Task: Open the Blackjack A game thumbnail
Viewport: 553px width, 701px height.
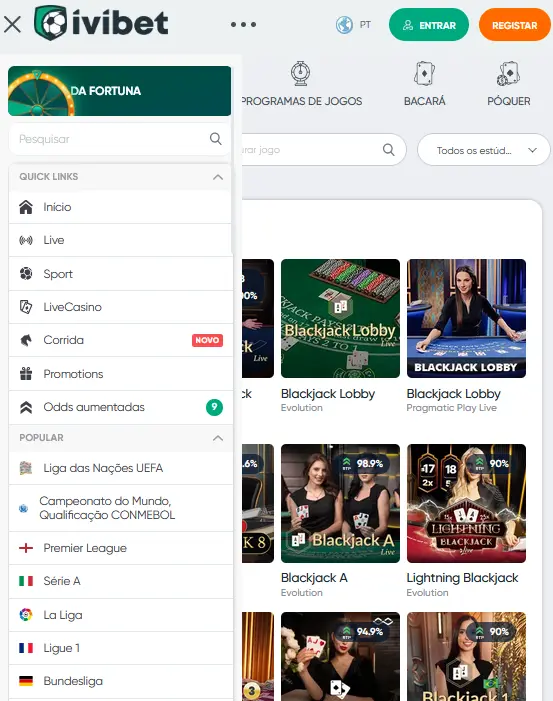Action: click(x=340, y=503)
